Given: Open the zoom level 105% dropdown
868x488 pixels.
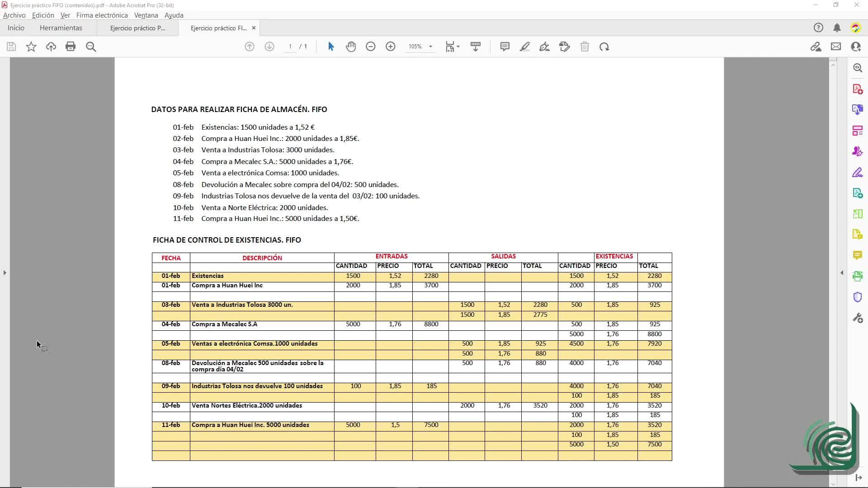Looking at the screenshot, I should 430,47.
